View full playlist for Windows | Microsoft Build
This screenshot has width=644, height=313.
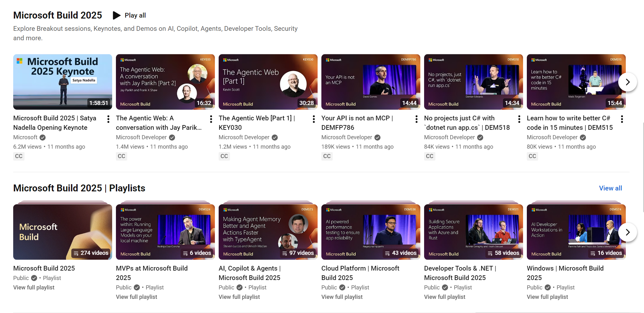point(547,297)
